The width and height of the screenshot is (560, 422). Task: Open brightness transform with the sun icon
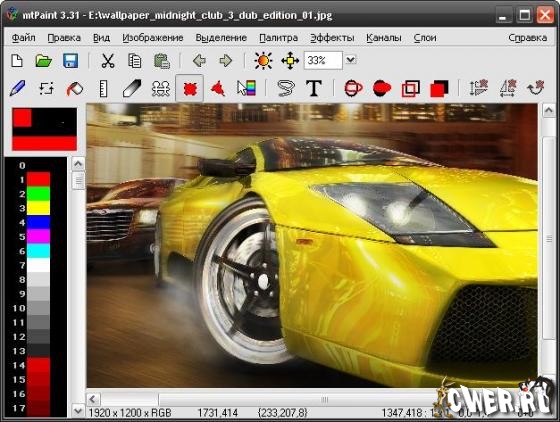point(263,60)
